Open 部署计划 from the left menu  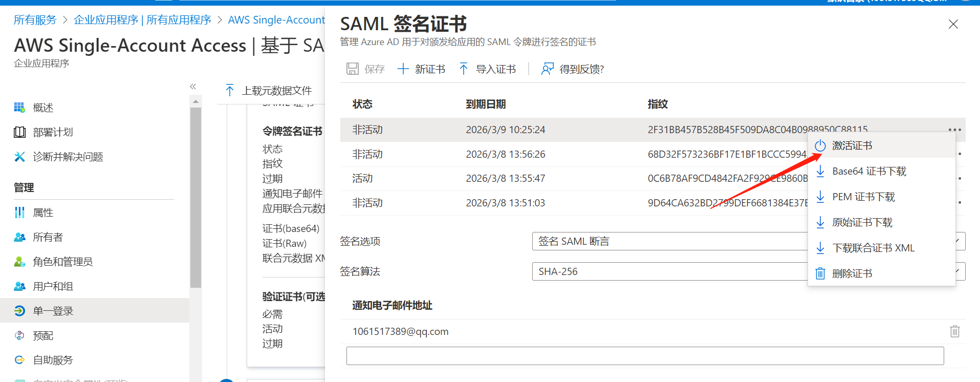[53, 132]
